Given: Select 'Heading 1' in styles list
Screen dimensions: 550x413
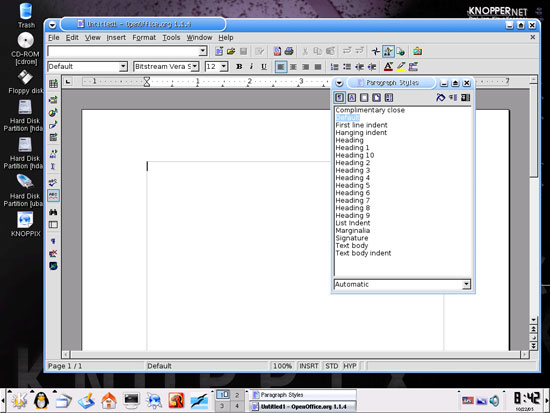Looking at the screenshot, I should coord(352,148).
